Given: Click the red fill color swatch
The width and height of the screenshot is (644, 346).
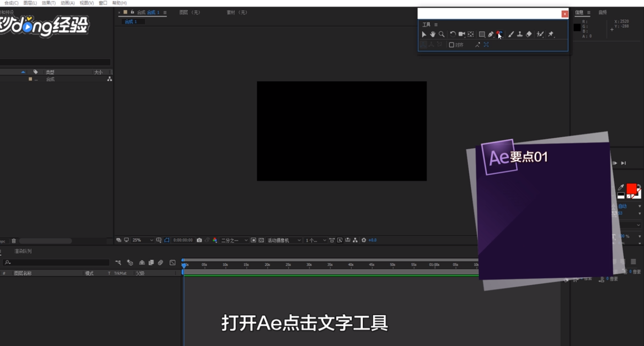Looking at the screenshot, I should pos(631,189).
